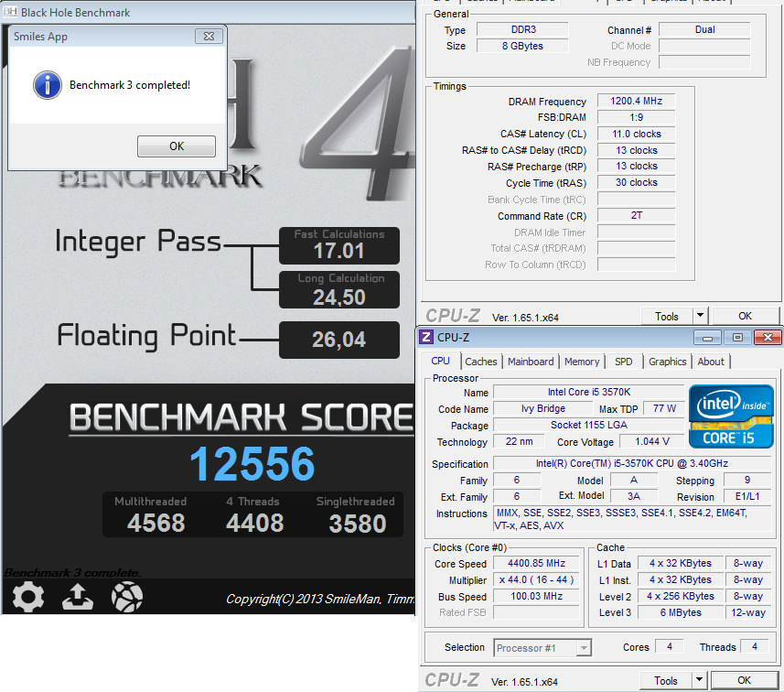Open the Caches tab in CPU-Z
784x692 pixels.
481,362
